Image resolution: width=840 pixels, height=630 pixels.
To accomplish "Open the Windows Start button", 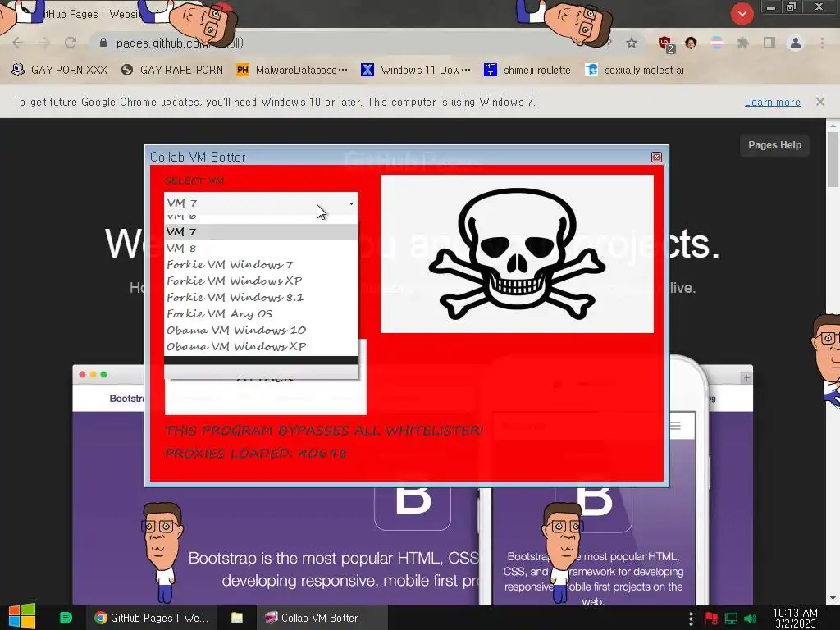I will (22, 617).
